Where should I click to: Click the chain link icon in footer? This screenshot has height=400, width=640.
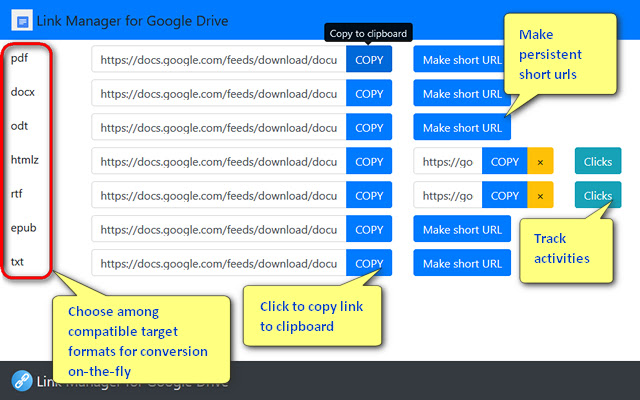[x=22, y=380]
